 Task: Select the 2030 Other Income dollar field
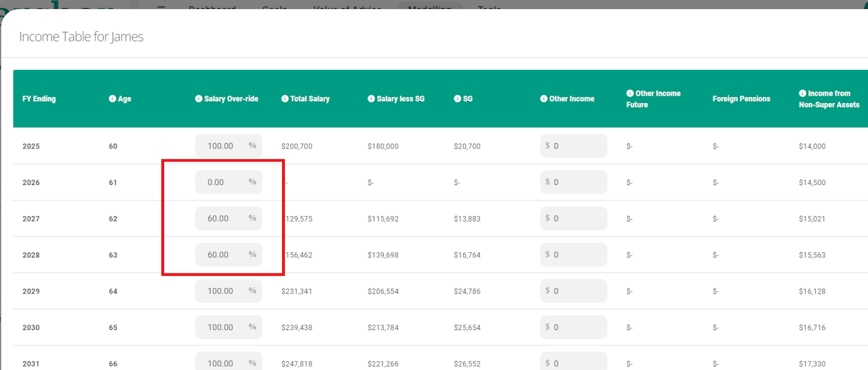click(x=574, y=327)
